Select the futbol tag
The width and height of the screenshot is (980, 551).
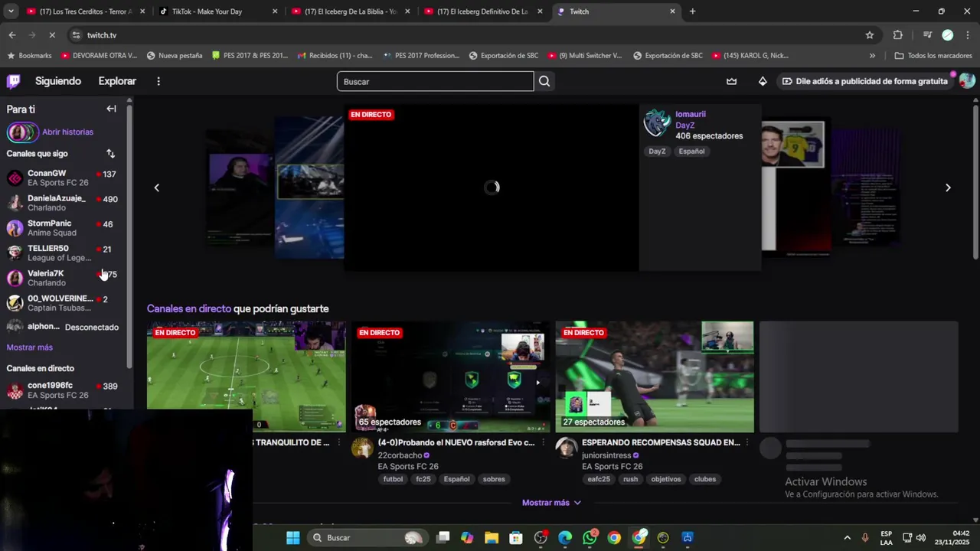point(393,479)
